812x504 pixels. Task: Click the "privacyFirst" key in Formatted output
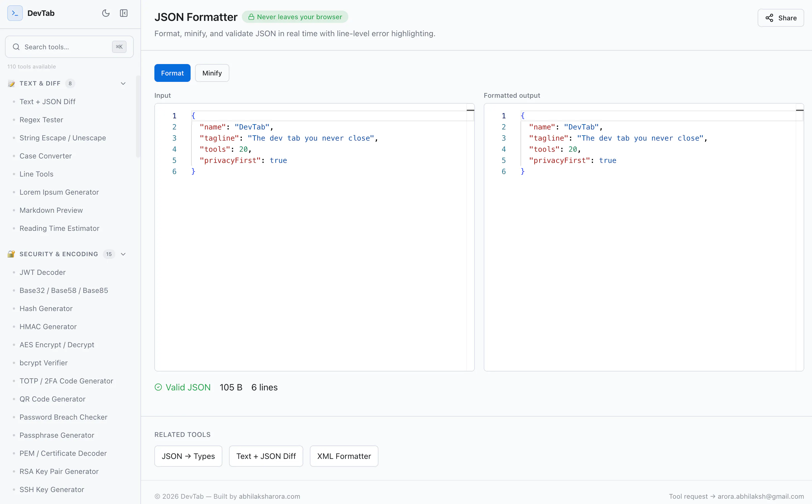[560, 160]
